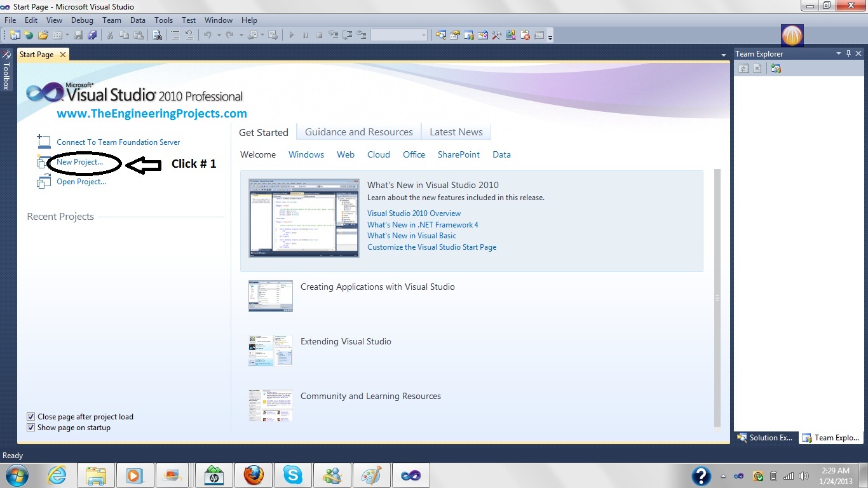The image size is (868, 488).
Task: Toggle the Team Explorer auto-hide pin
Action: pyautogui.click(x=849, y=54)
